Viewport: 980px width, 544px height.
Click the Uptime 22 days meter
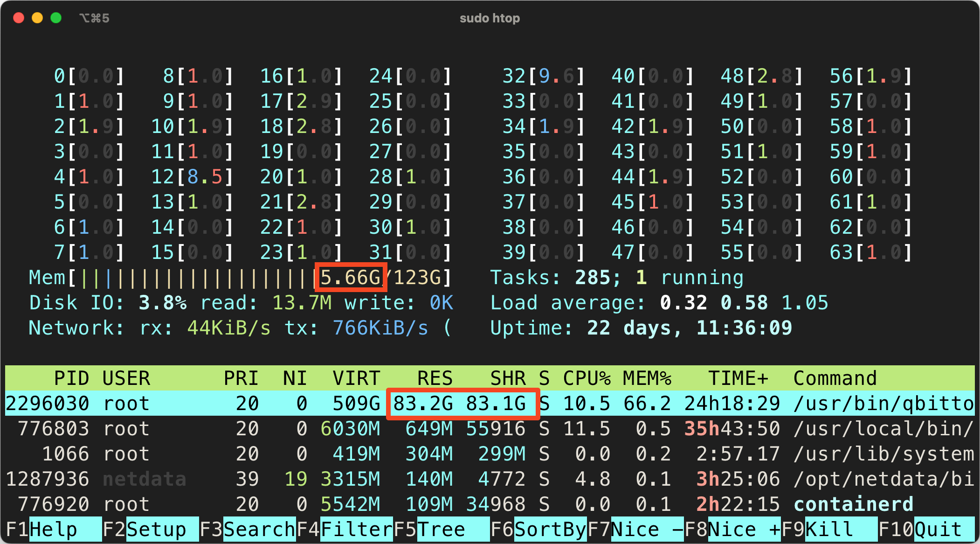[641, 328]
